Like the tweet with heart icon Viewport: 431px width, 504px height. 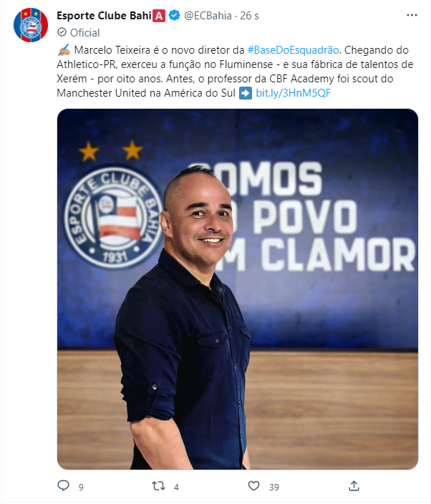(253, 485)
